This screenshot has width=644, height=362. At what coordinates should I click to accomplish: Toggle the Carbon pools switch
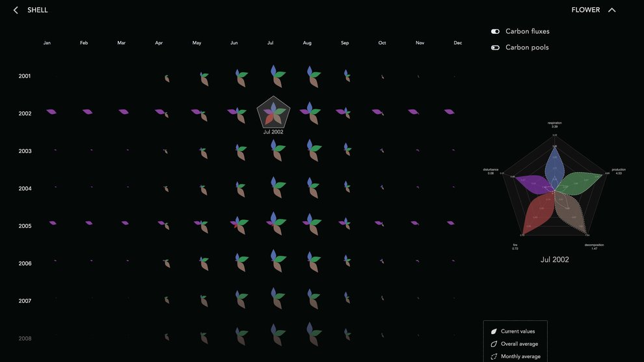tap(495, 48)
